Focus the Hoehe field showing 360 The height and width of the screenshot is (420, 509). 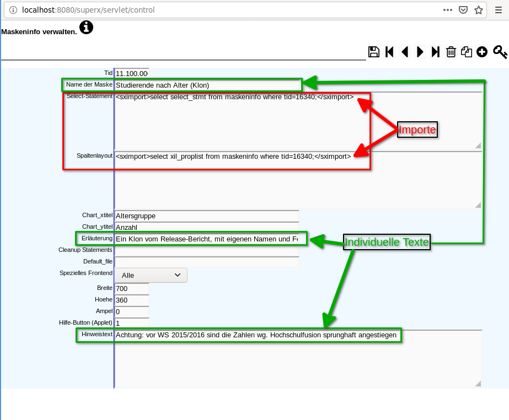pos(132,300)
